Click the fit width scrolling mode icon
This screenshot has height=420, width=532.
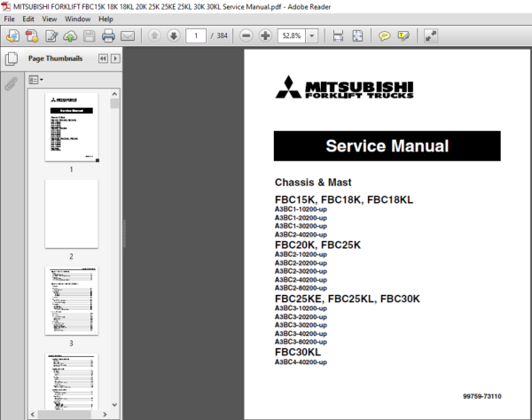[x=338, y=36]
